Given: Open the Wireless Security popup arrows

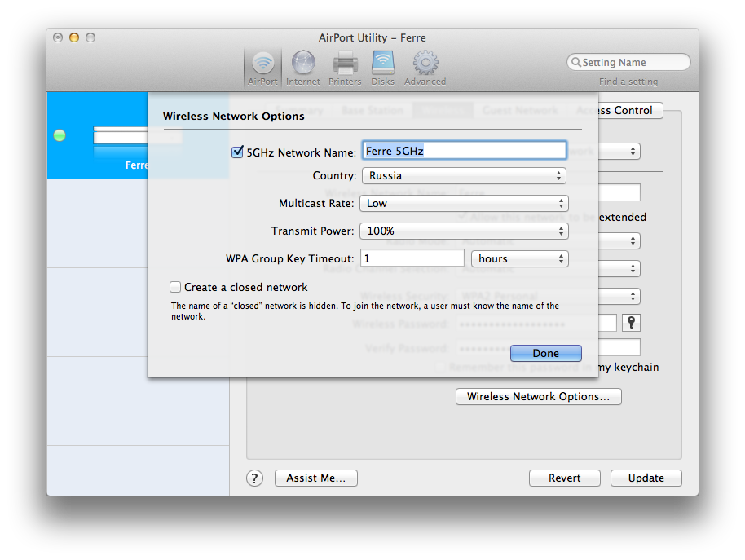Looking at the screenshot, I should [633, 297].
